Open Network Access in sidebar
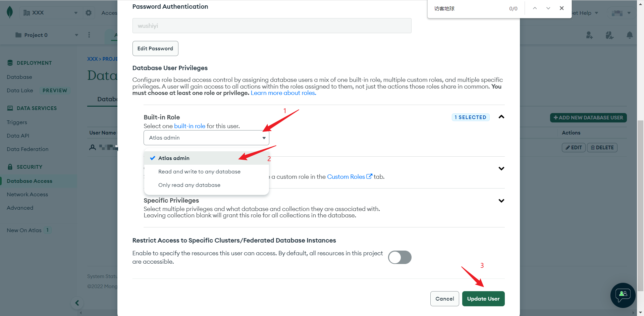The width and height of the screenshot is (644, 316). pos(27,194)
